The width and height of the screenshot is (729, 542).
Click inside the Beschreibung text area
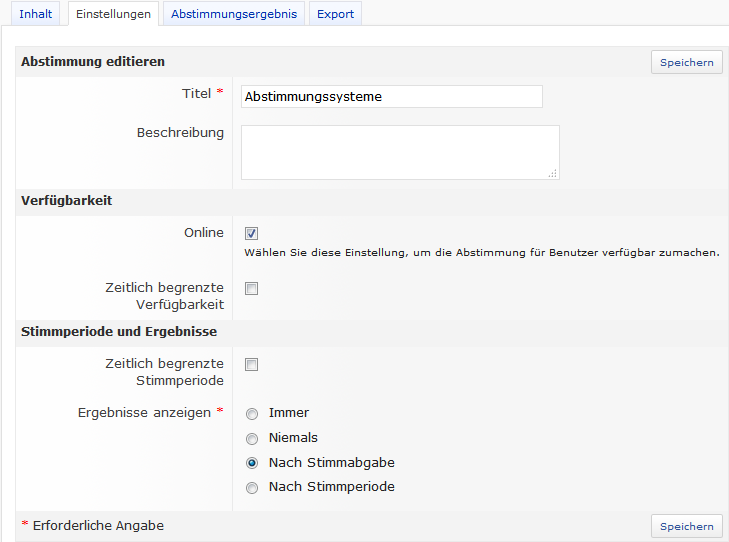pyautogui.click(x=399, y=152)
